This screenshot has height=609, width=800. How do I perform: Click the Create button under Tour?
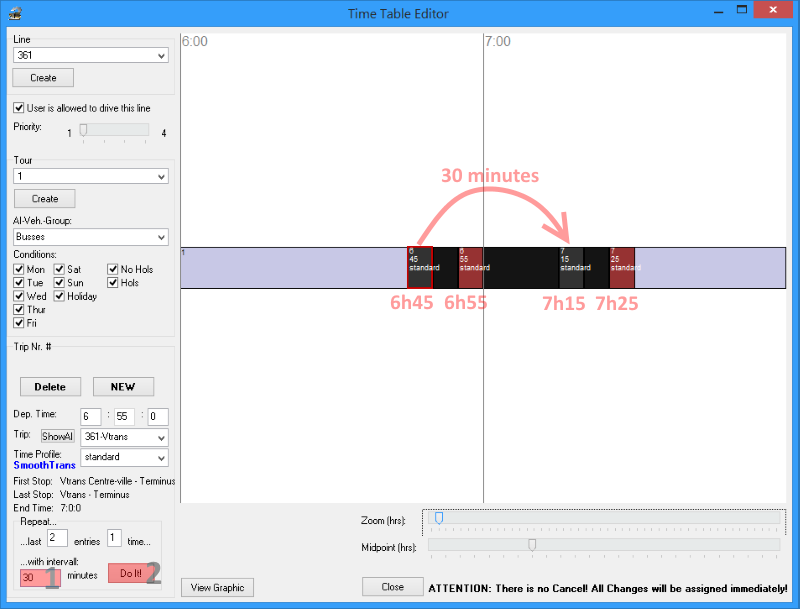tap(45, 199)
